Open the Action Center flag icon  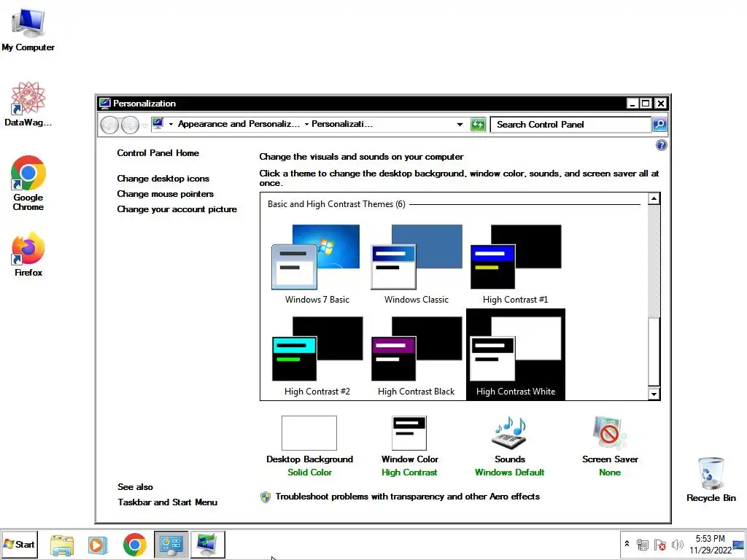pyautogui.click(x=659, y=545)
